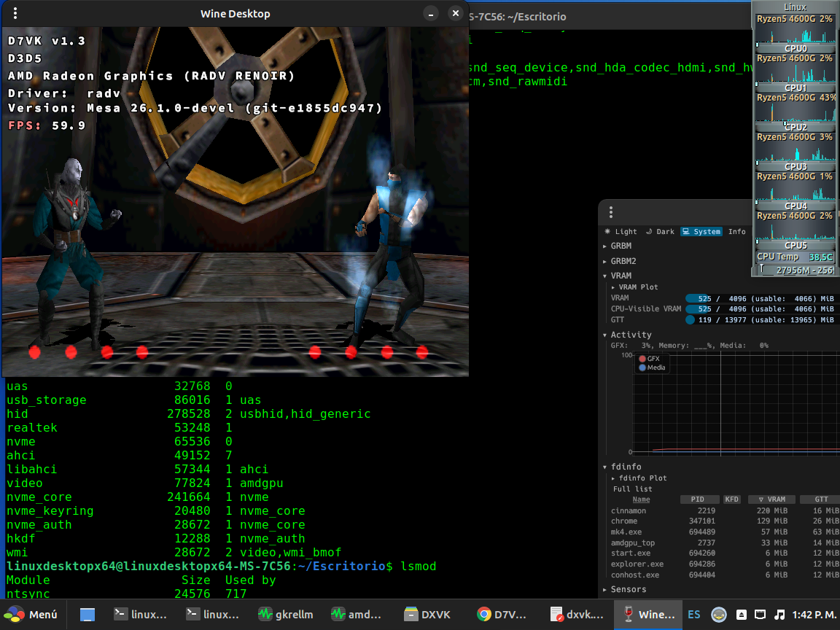Sort fdinfo list by Name column
This screenshot has width=840, height=630.
(x=641, y=499)
